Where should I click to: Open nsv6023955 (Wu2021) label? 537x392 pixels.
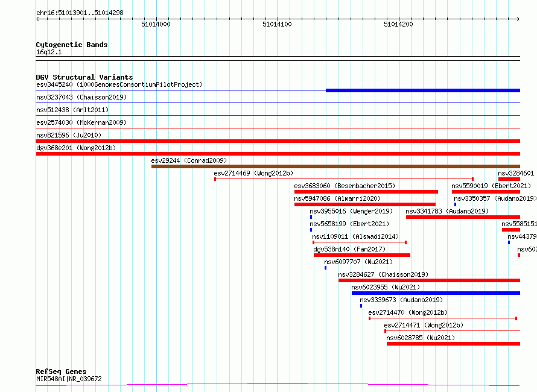coord(386,287)
